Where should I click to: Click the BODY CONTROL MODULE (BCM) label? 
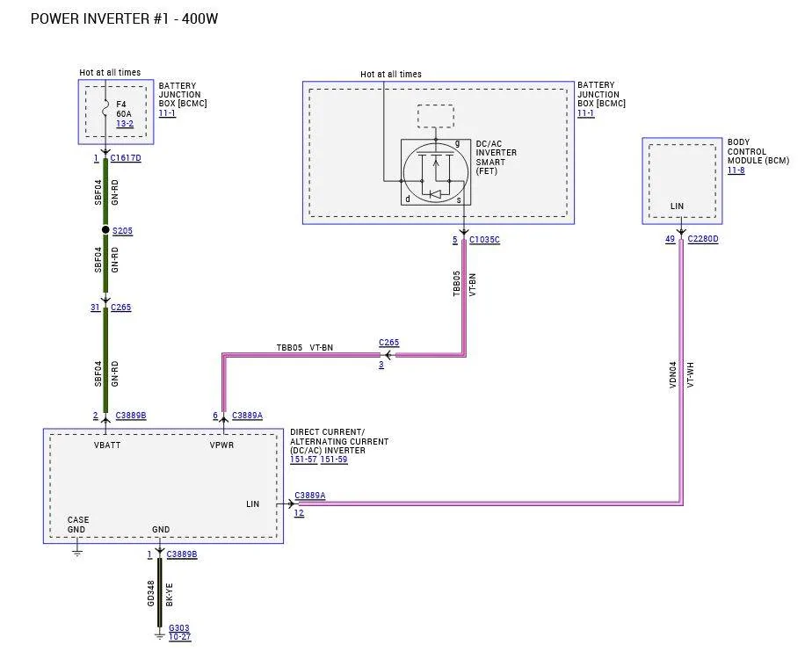758,151
